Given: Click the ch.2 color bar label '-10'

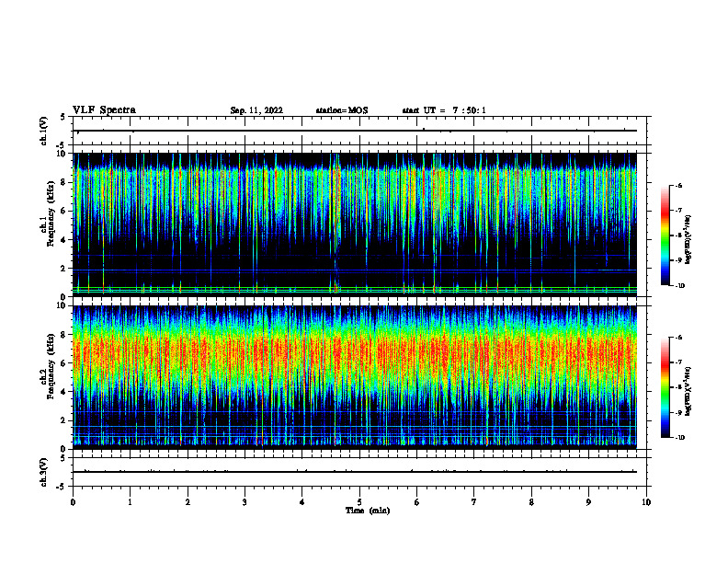Looking at the screenshot, I should (x=679, y=437).
